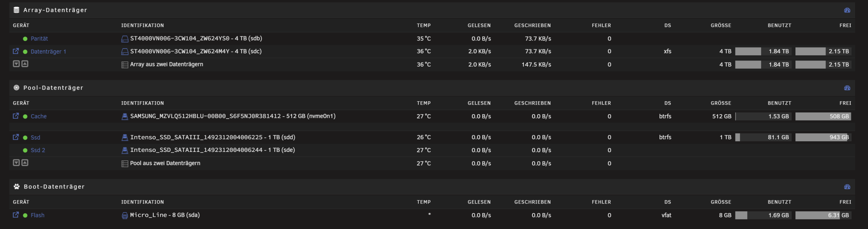Toggle the green status dot of Cache
The width and height of the screenshot is (868, 229).
(x=25, y=117)
